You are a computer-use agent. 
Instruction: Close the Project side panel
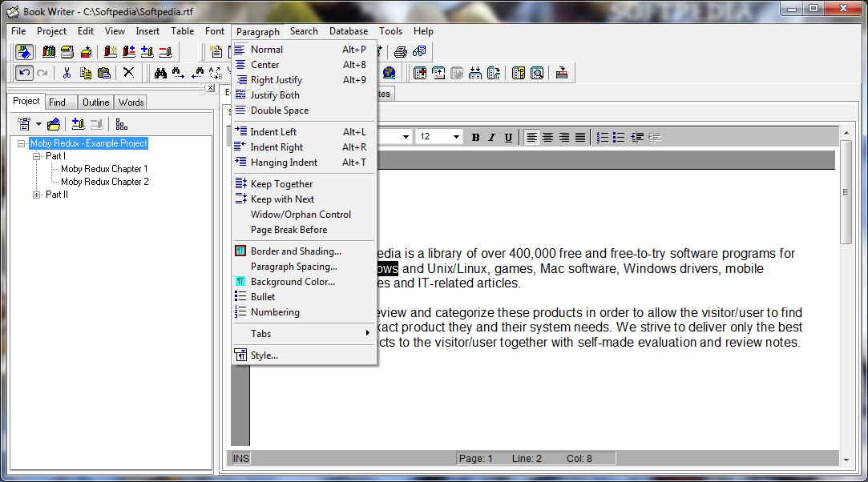210,88
